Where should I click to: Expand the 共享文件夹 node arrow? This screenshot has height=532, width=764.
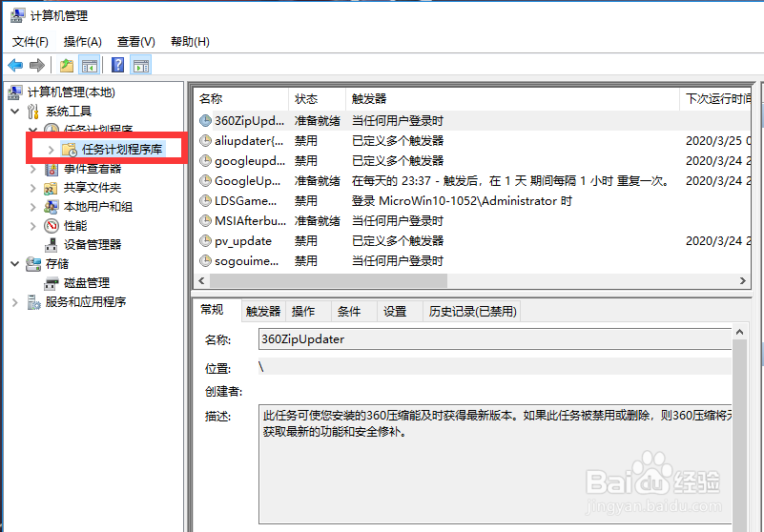pos(32,188)
